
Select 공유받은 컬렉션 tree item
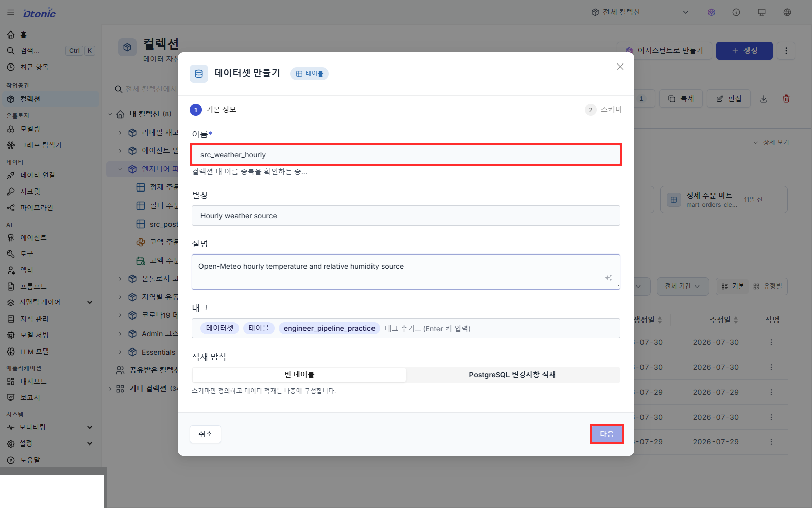(x=147, y=370)
